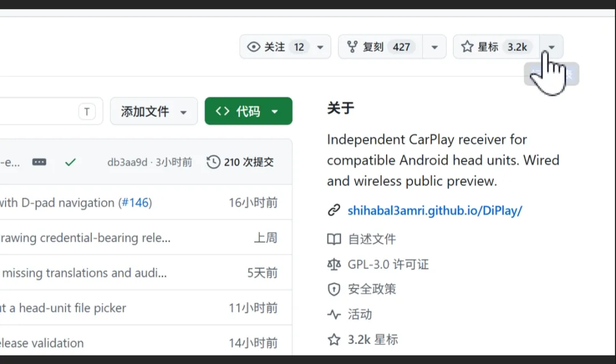Open the 活动 activity link
616x364 pixels.
tap(360, 314)
